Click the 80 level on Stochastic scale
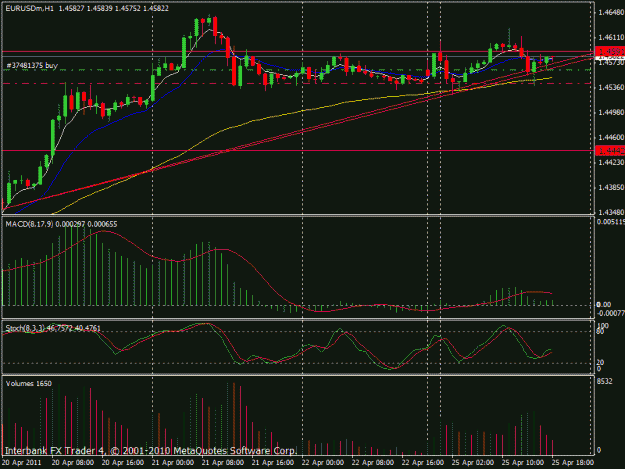Screen dimensions: 625x469 point(600,332)
